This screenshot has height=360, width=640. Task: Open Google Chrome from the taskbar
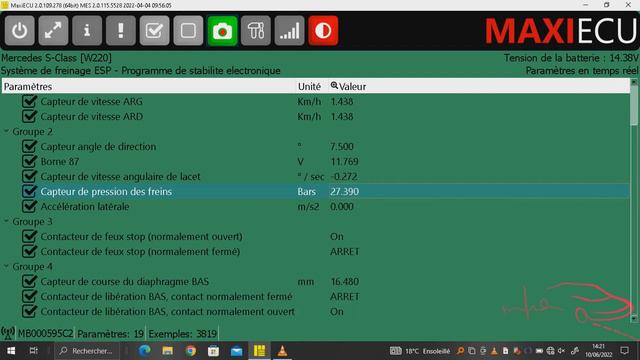tap(191, 351)
